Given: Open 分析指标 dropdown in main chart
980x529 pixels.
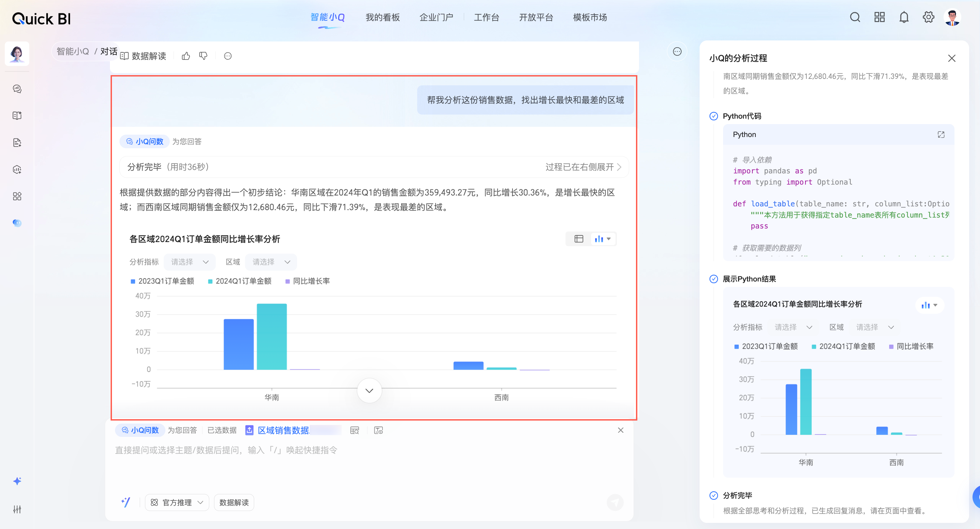Looking at the screenshot, I should 190,262.
